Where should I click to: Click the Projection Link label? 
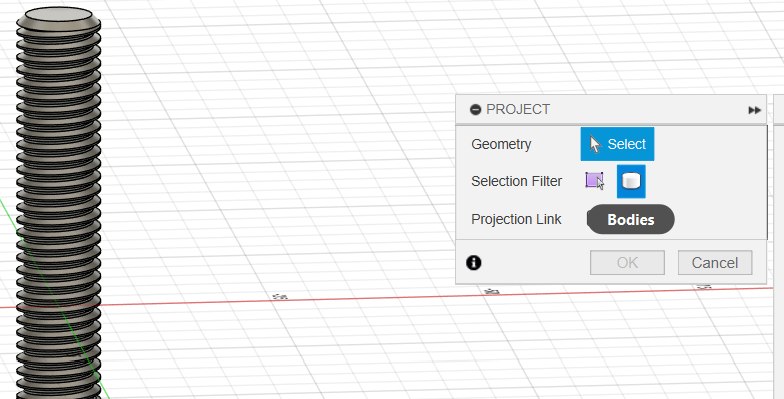[516, 219]
